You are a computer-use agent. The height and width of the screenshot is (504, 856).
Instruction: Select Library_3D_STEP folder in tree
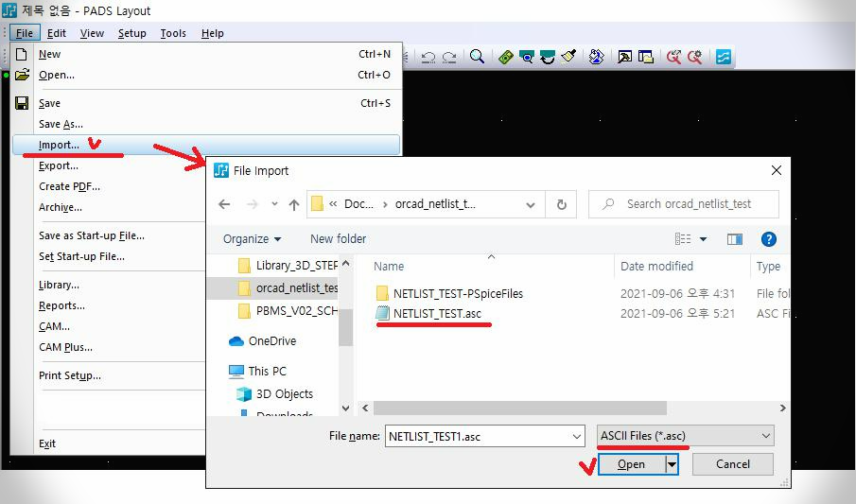288,266
